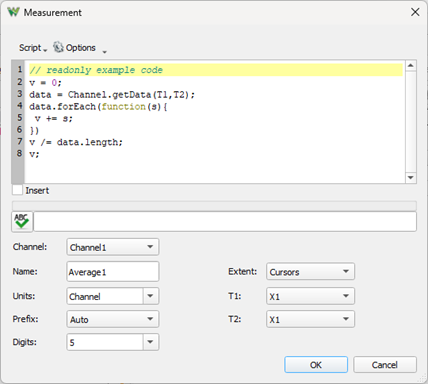Screen dimensions: 428x384
Task: Click the readonly example code comment line
Action: (216, 70)
